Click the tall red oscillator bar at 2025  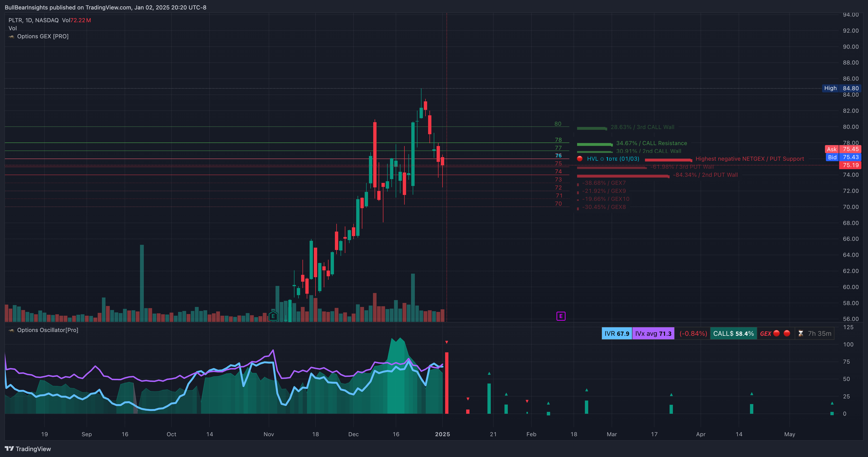[x=447, y=383]
